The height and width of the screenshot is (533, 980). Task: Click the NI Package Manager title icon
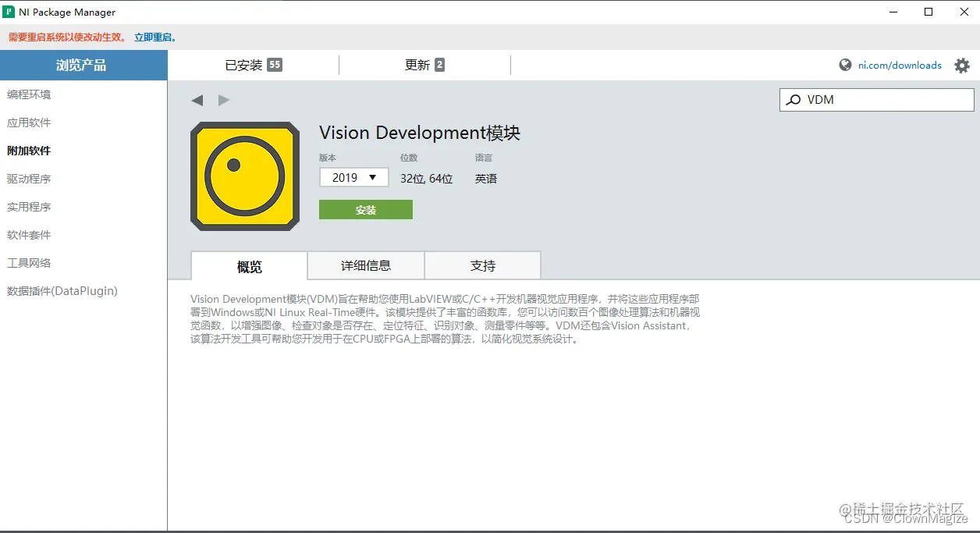(x=9, y=12)
